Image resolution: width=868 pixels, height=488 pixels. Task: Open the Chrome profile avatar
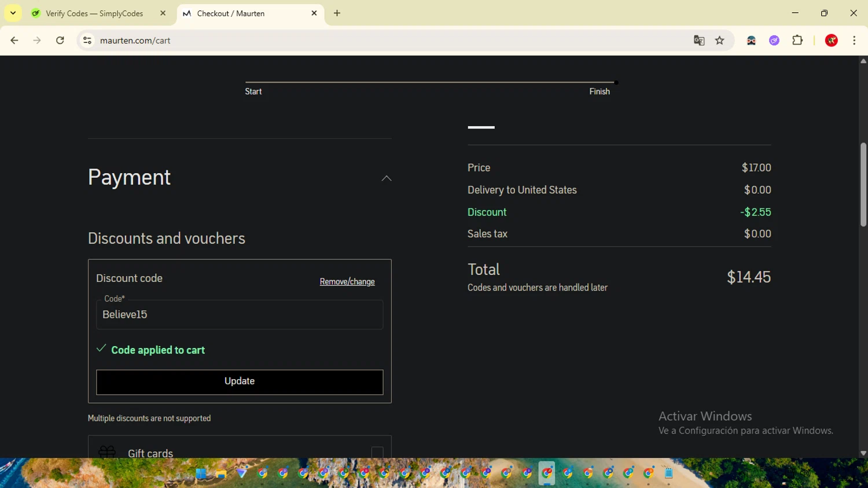(x=832, y=41)
